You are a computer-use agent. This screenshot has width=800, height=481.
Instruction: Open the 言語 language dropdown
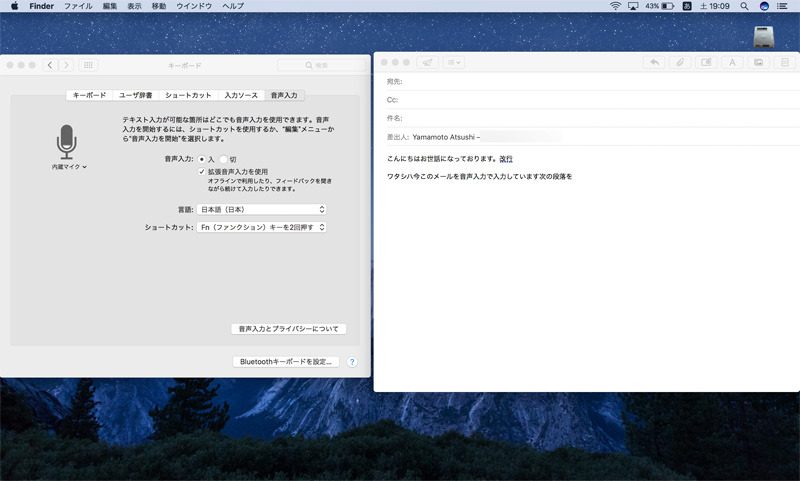point(262,209)
